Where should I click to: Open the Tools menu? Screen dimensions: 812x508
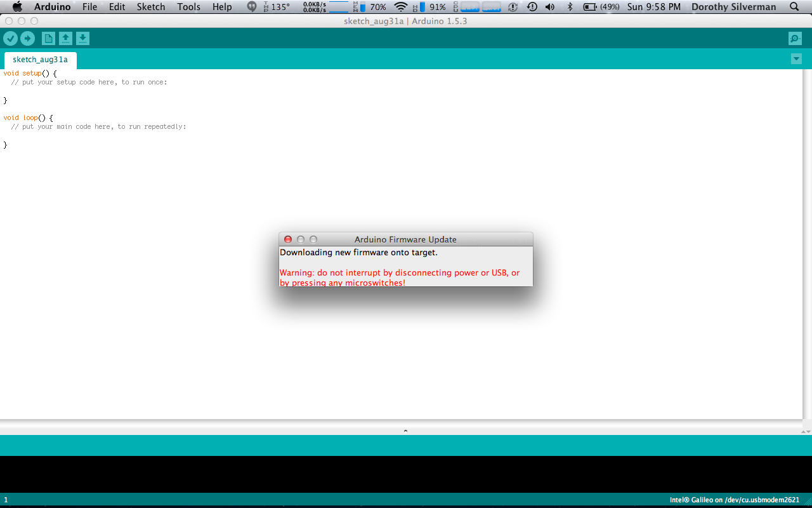pyautogui.click(x=188, y=7)
